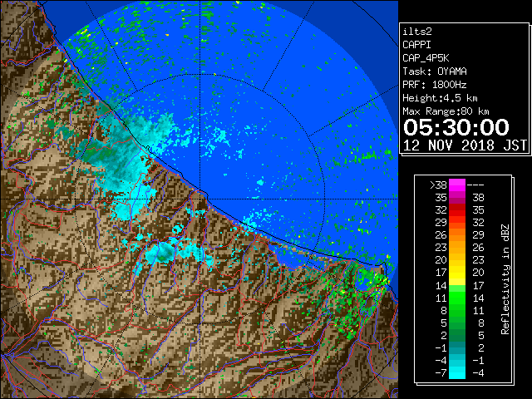This screenshot has height=399, width=532.
Task: Select the red 32 dBZ legend swatch
Action: 457,210
